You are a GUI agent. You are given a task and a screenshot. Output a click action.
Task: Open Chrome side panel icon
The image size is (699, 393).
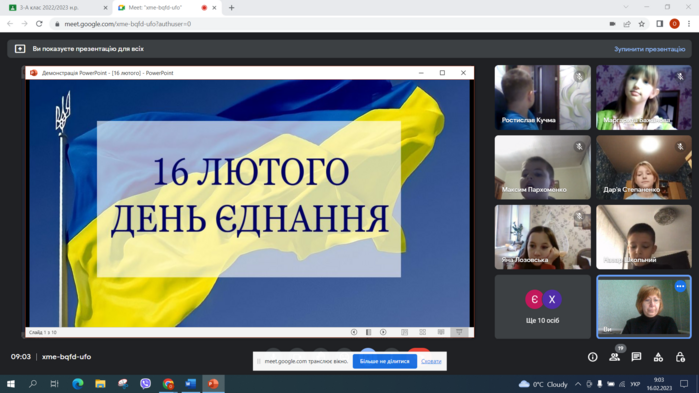pos(660,24)
